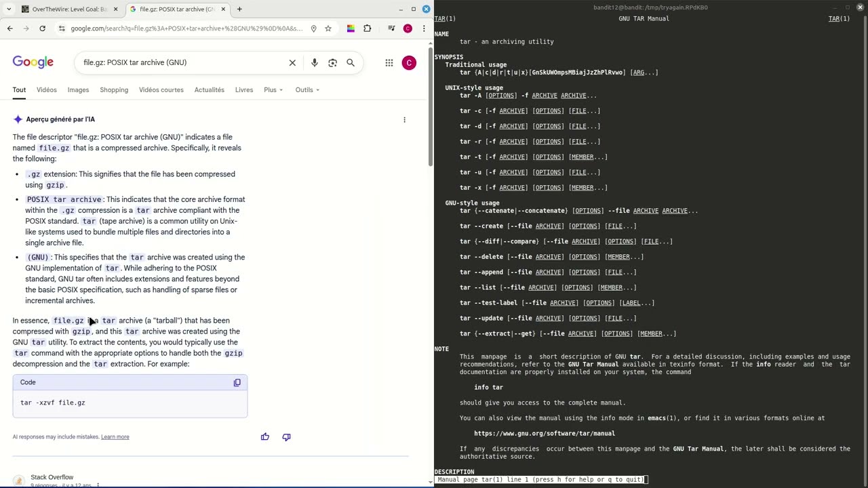This screenshot has height=488, width=868.
Task: Click the man page status line in terminal
Action: tap(540, 480)
